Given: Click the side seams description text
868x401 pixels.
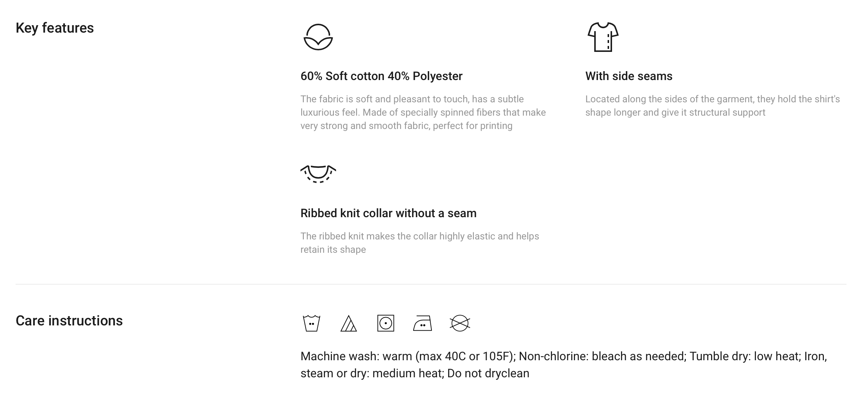Looking at the screenshot, I should coord(713,106).
